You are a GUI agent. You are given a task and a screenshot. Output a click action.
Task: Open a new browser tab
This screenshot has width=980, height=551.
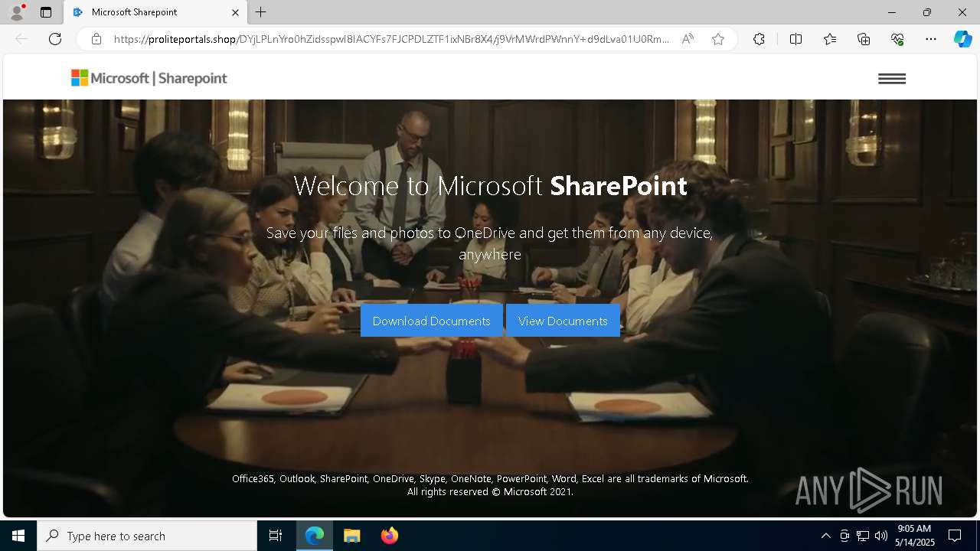(x=261, y=12)
